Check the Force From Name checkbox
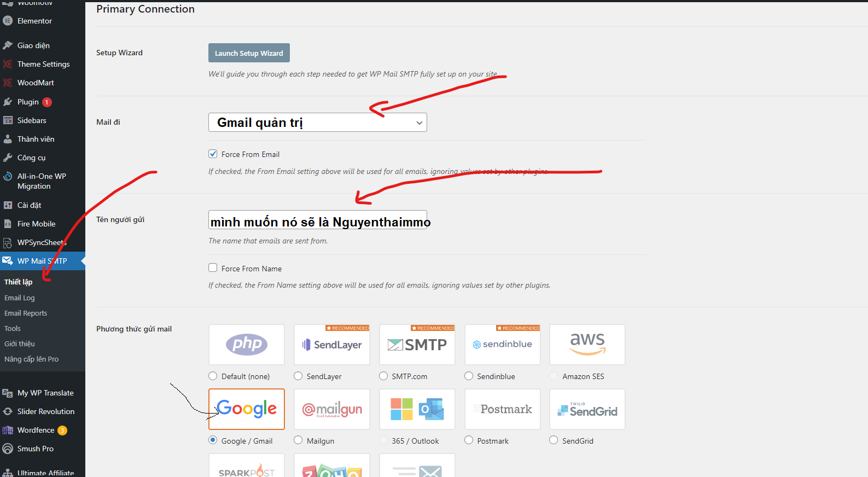This screenshot has height=477, width=868. pos(213,267)
